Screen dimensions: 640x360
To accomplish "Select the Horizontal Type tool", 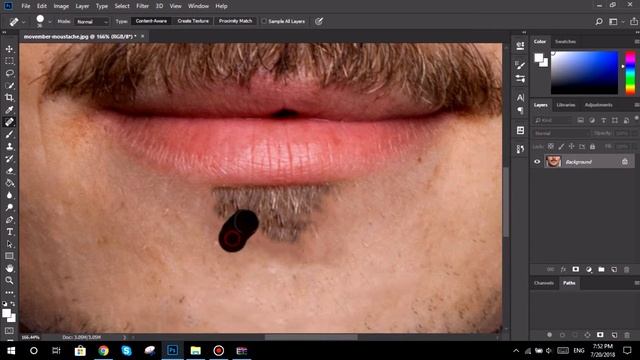I will (x=9, y=232).
